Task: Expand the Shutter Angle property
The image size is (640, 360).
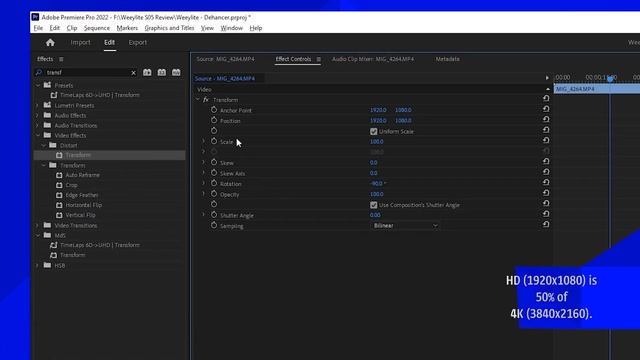Action: click(x=204, y=215)
